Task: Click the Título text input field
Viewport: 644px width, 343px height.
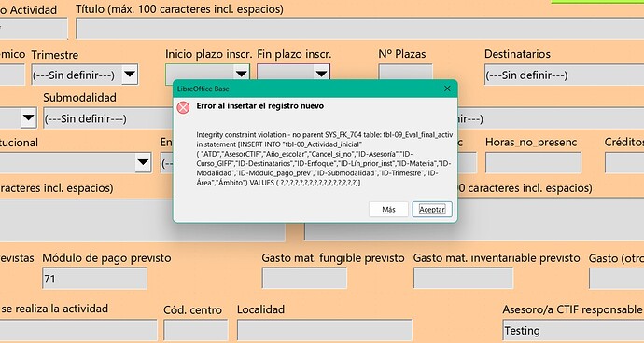Action: (x=359, y=29)
